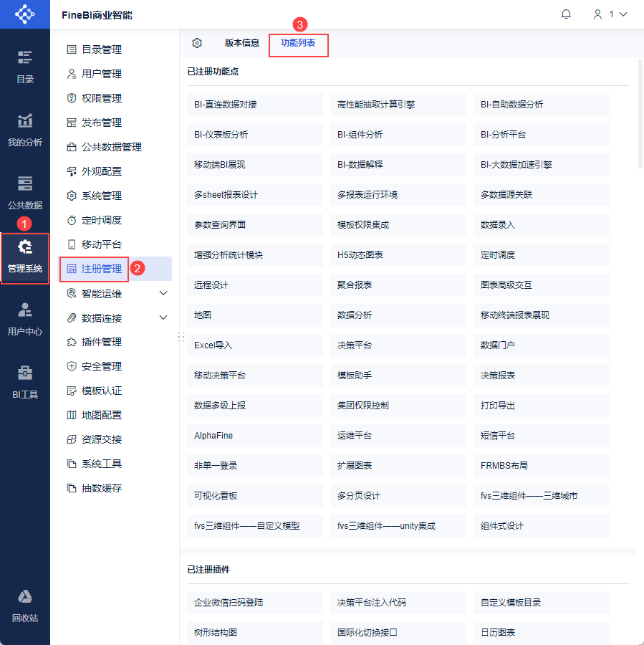This screenshot has width=644, height=645.
Task: Click the Excel导入 feature entry
Action: click(x=255, y=345)
